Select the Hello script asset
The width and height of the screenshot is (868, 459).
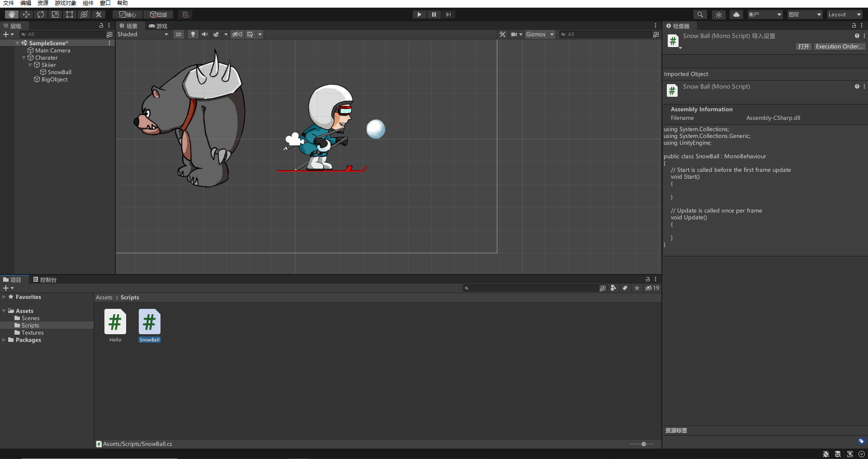coord(115,326)
